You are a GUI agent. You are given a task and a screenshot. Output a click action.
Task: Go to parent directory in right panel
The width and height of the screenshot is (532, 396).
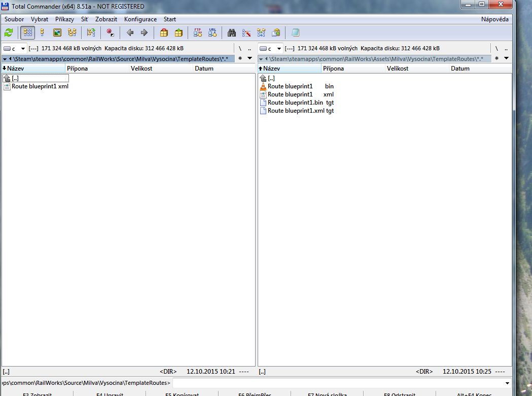pos(506,49)
